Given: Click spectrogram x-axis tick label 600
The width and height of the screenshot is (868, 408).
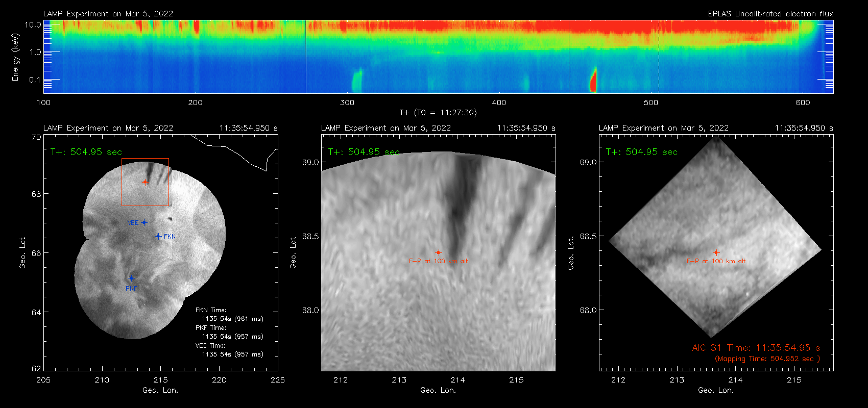Looking at the screenshot, I should tap(803, 103).
